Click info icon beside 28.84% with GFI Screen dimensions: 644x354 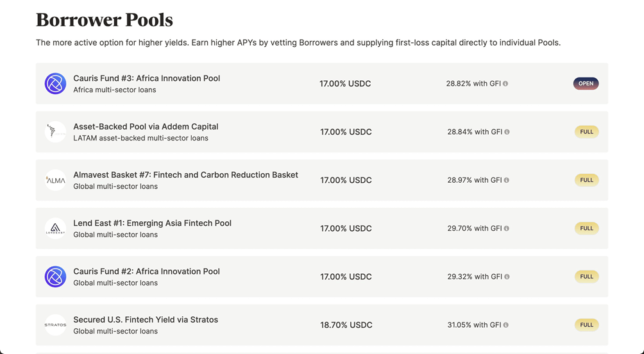pyautogui.click(x=507, y=132)
